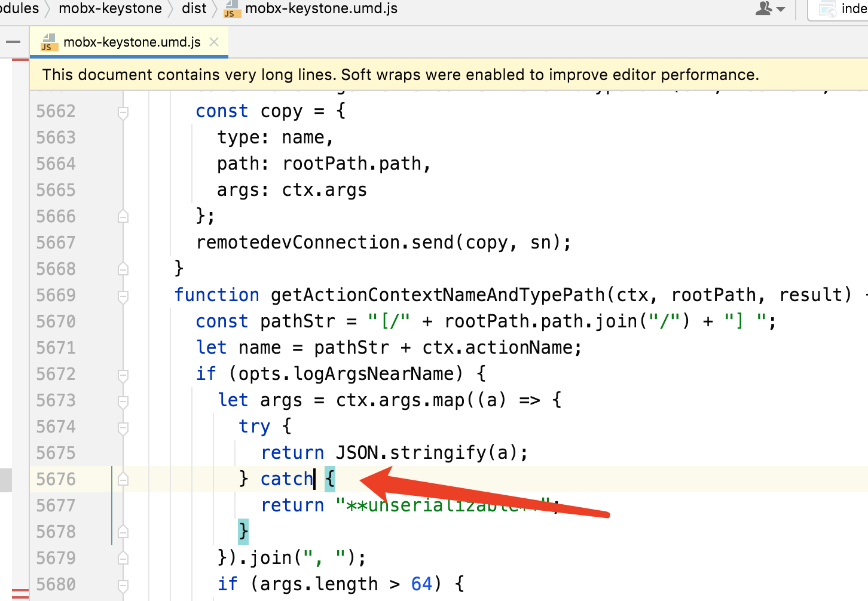The image size is (868, 601).
Task: Close the mobx-keystone.umd.js tab with its X
Action: point(214,42)
